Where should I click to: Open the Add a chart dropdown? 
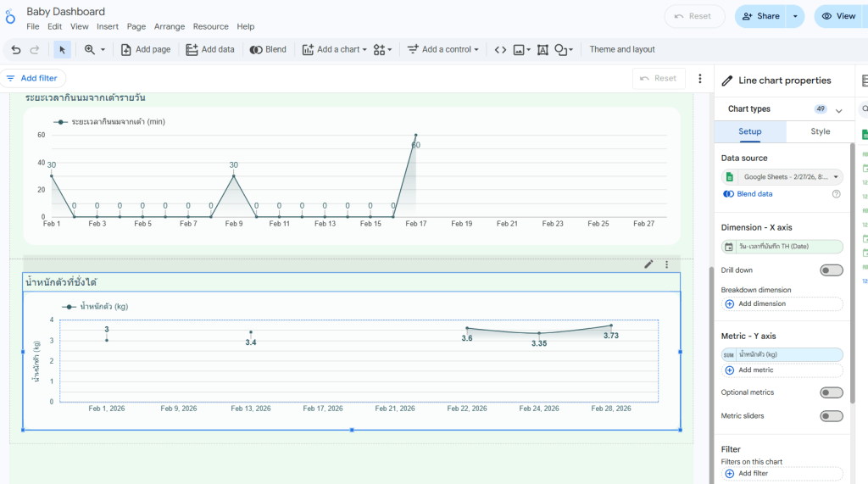pos(335,50)
